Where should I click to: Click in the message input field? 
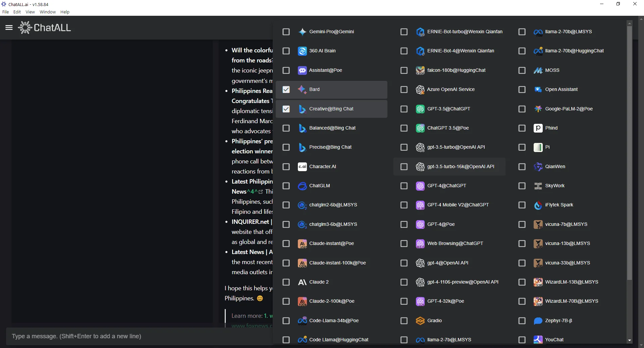139,336
